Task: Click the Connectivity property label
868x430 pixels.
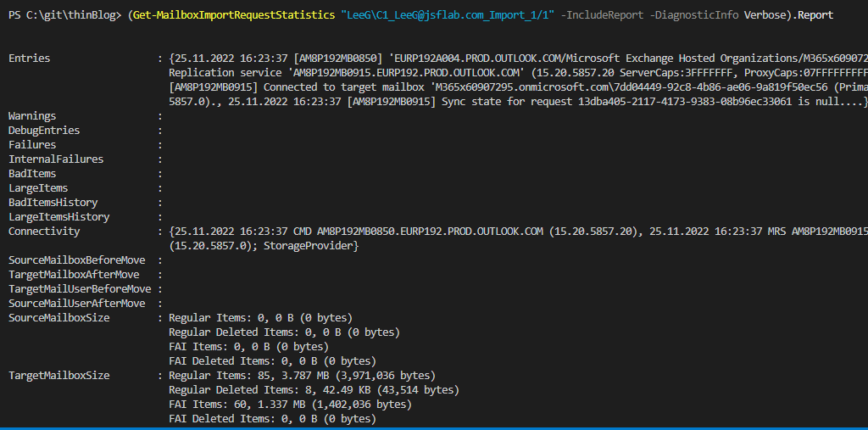Action: [44, 231]
